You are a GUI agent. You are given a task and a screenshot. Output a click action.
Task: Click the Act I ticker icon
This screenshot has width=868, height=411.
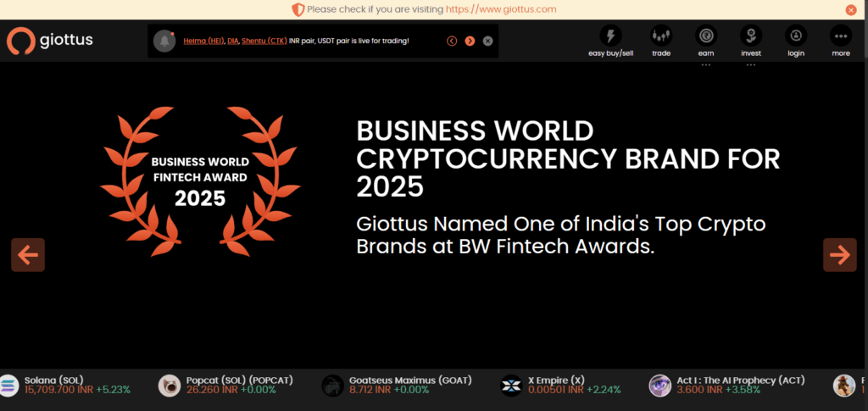pos(659,386)
